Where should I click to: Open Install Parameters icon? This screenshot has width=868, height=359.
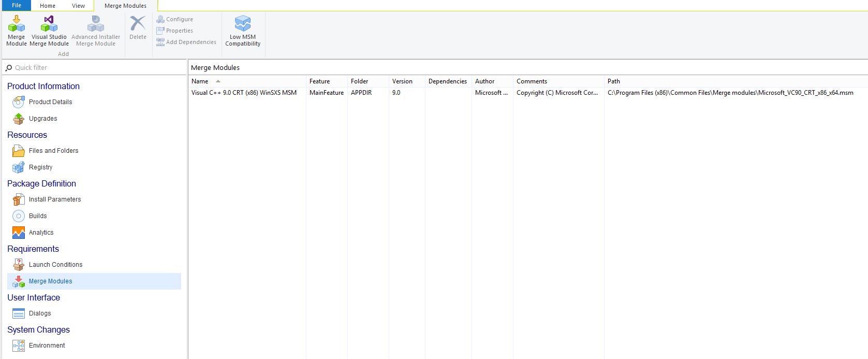[19, 199]
